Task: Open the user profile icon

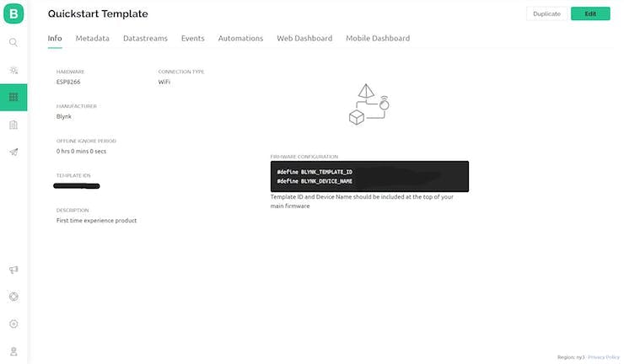Action: 13,351
